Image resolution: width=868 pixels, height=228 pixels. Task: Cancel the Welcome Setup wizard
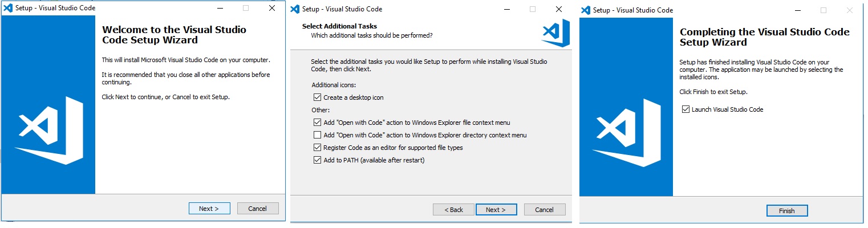pyautogui.click(x=258, y=209)
